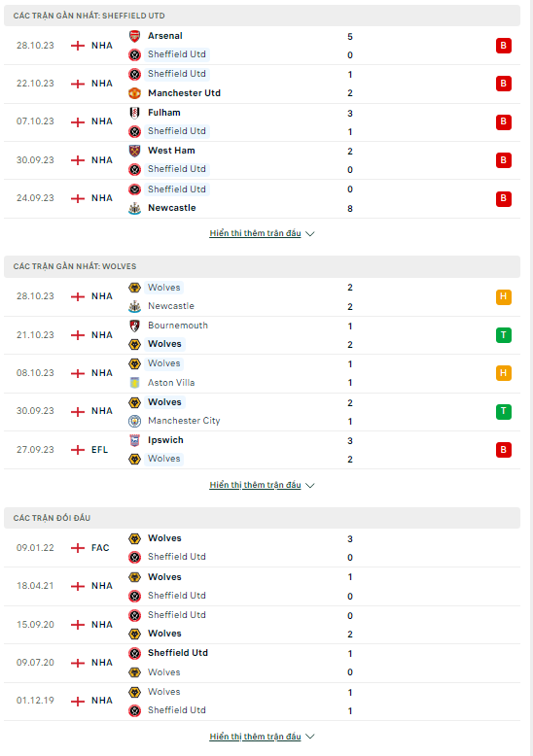The image size is (533, 756).
Task: Click the Aston Villa crest icon
Action: click(134, 383)
